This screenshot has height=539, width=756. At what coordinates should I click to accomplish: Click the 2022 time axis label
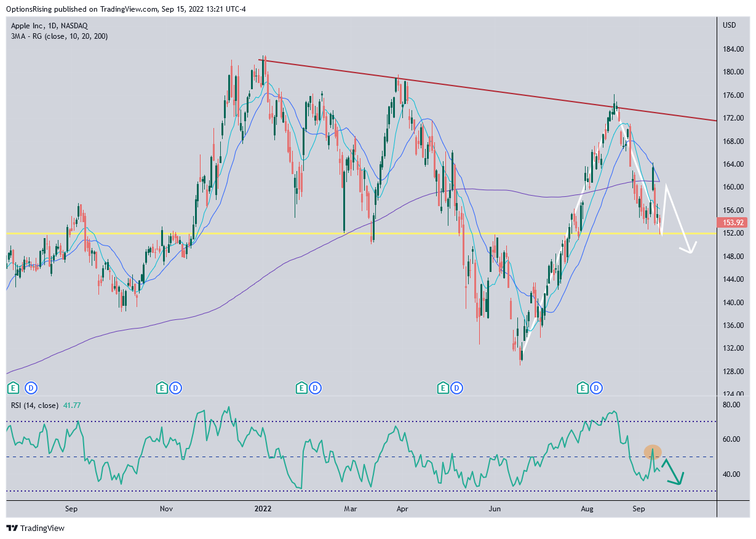coord(263,509)
